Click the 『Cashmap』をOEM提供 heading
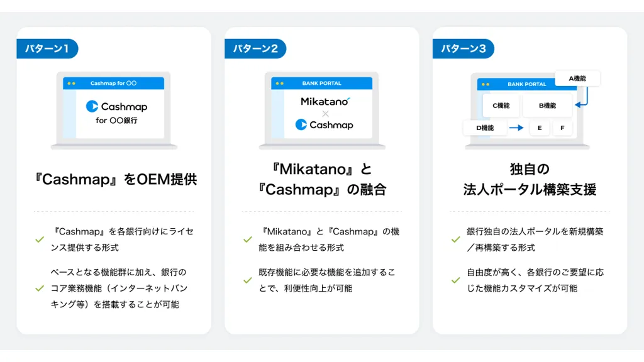 pos(114,179)
